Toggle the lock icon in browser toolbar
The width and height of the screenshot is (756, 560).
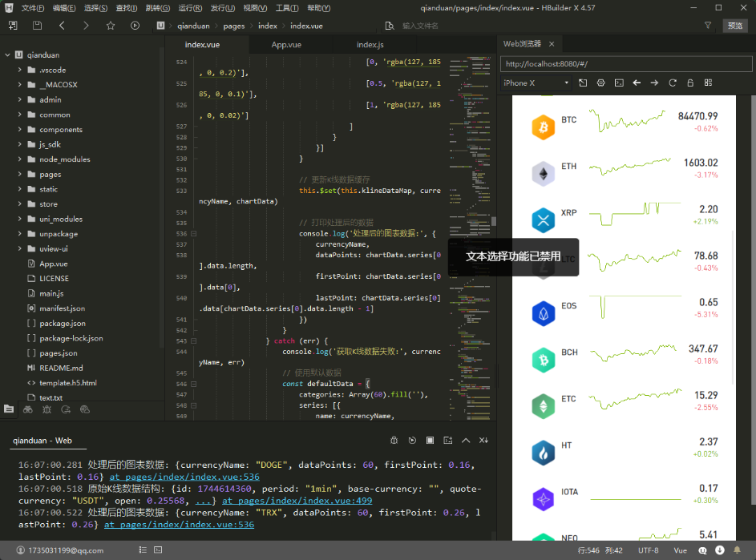(x=690, y=83)
